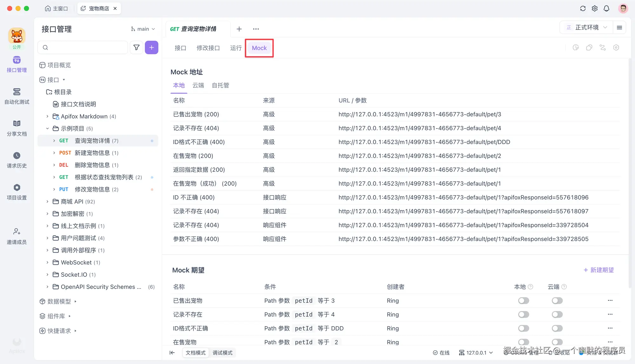This screenshot has width=635, height=364.
Task: Click the purple plus button to add interface
Action: (151, 47)
